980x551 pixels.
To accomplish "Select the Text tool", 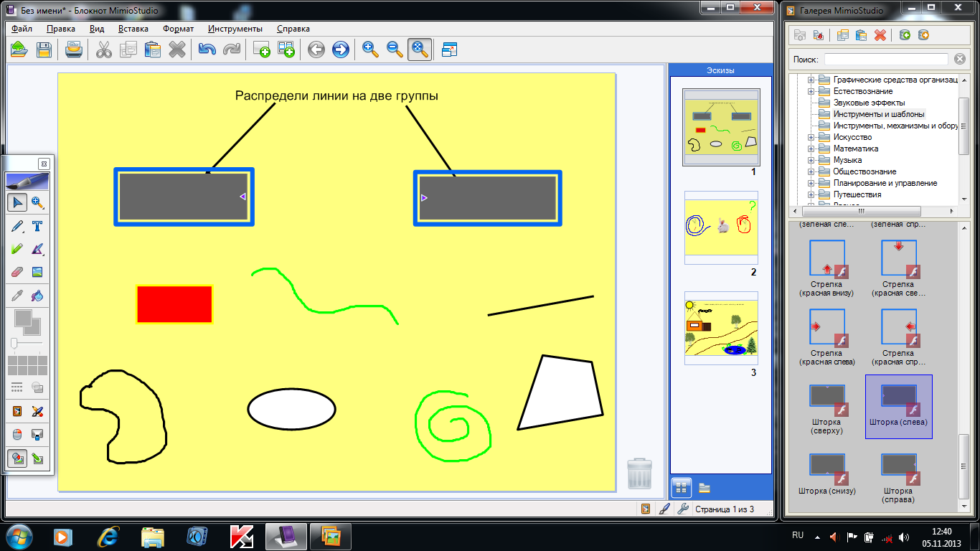I will 37,227.
